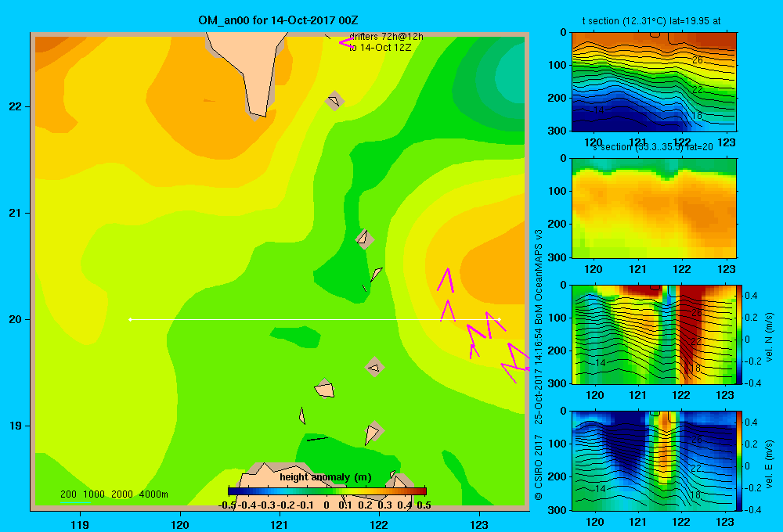Screen dimensions: 783x532
Task: Click the 26 isotherm label in temperature section
Action: click(x=697, y=60)
